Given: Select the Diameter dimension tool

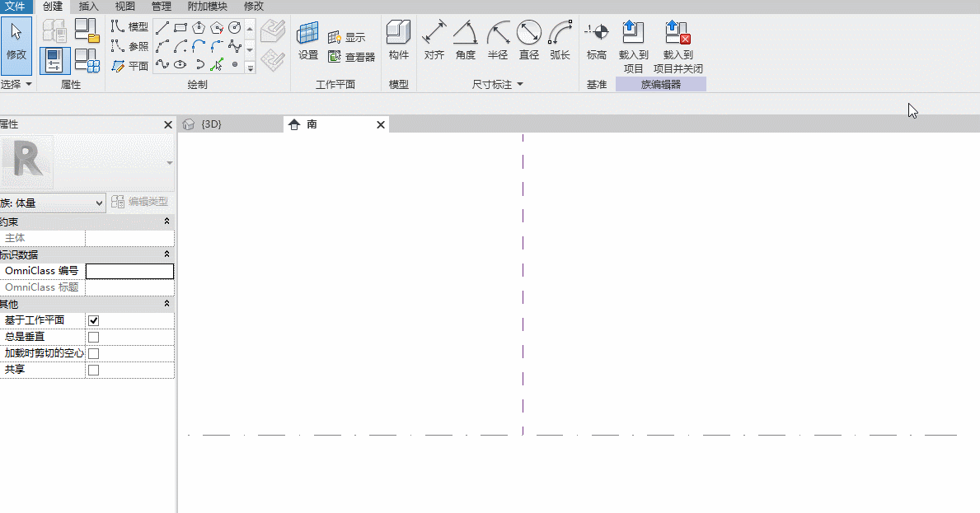Looking at the screenshot, I should click(x=529, y=40).
